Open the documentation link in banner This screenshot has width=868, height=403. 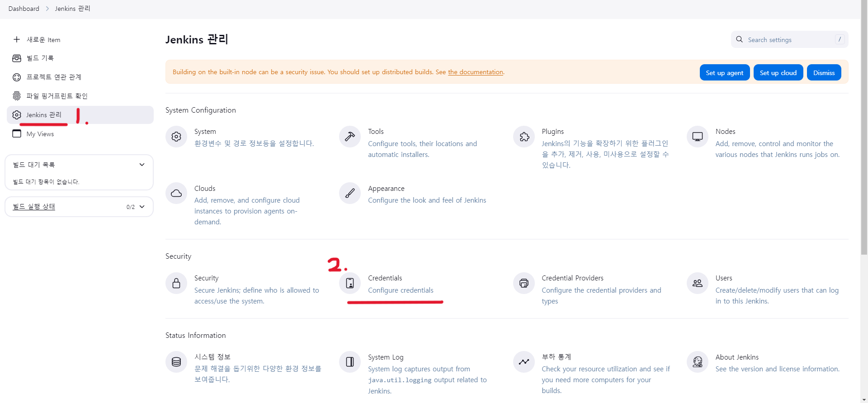[x=476, y=72]
